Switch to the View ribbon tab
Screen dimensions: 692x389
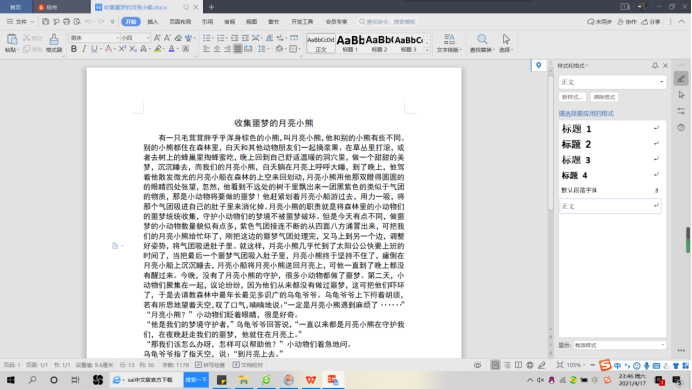(x=252, y=22)
